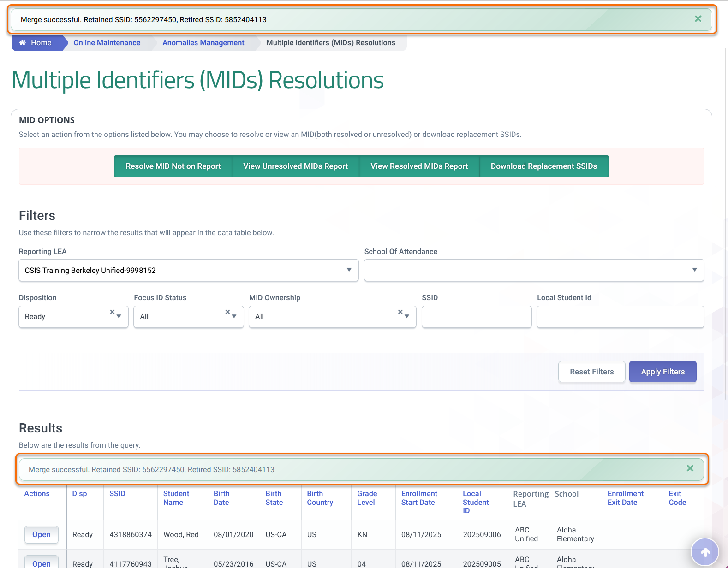This screenshot has width=728, height=568.
Task: Open View Resolved MIDs Report
Action: 419,166
